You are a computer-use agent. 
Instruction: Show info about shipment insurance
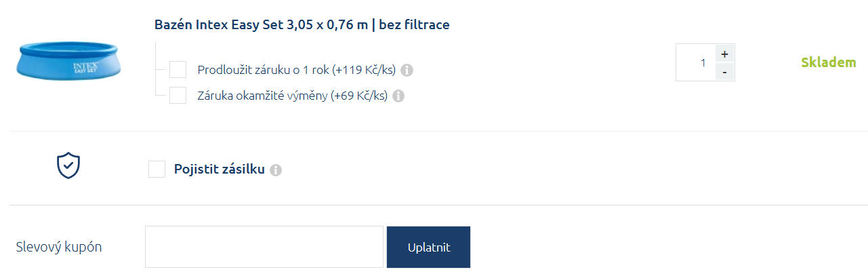275,170
